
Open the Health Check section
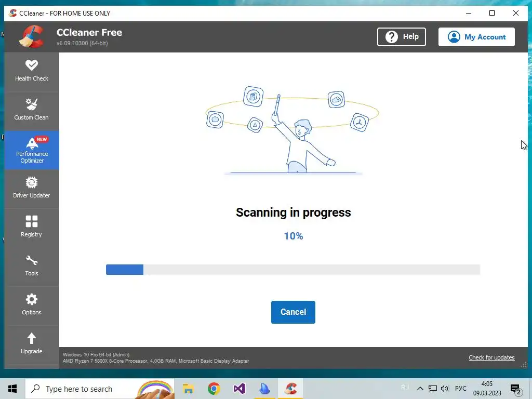[32, 72]
